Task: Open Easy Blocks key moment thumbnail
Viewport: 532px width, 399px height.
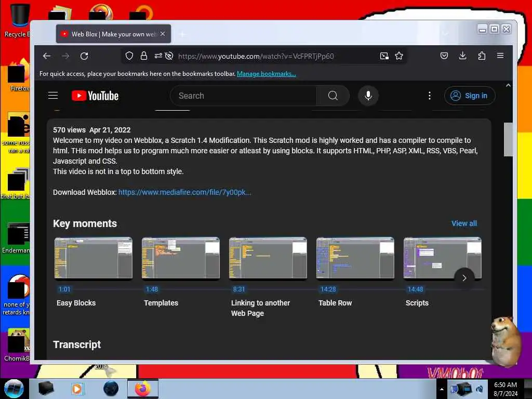Action: coord(94,258)
